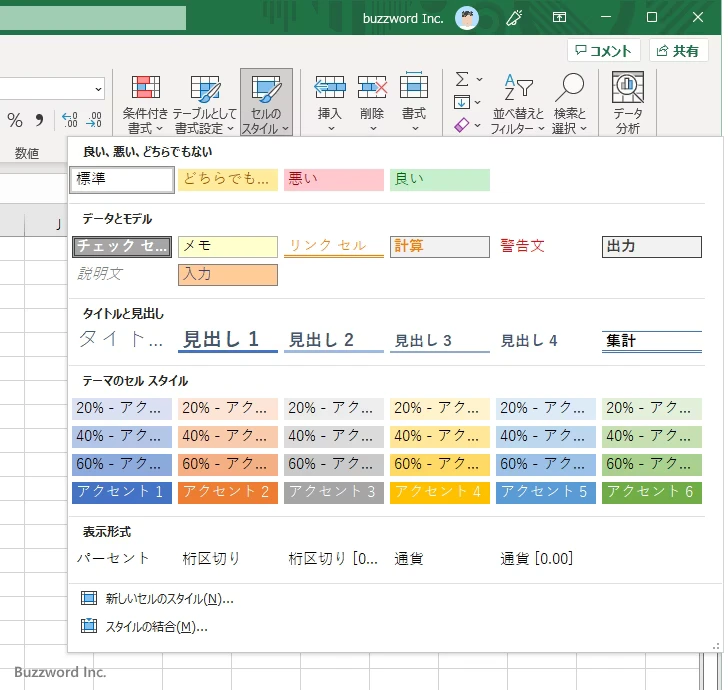
Task: Apply the アクセント 3 gray style
Action: pyautogui.click(x=334, y=492)
